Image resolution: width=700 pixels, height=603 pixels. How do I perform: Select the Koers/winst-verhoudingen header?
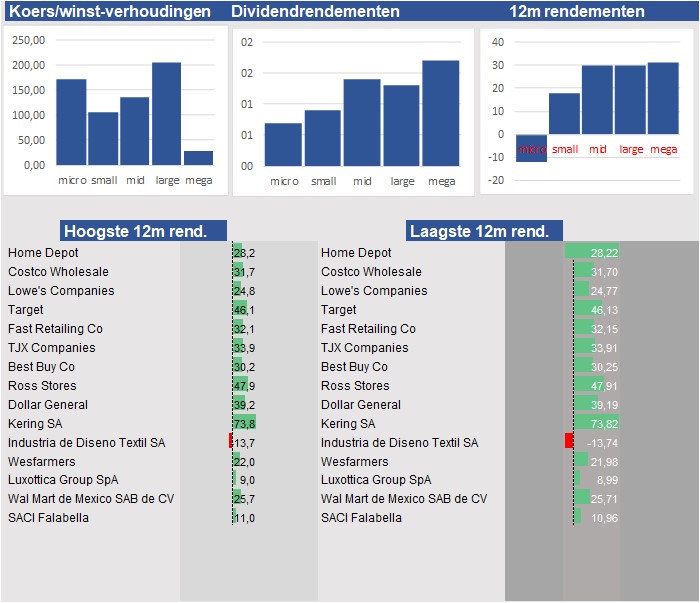point(110,11)
